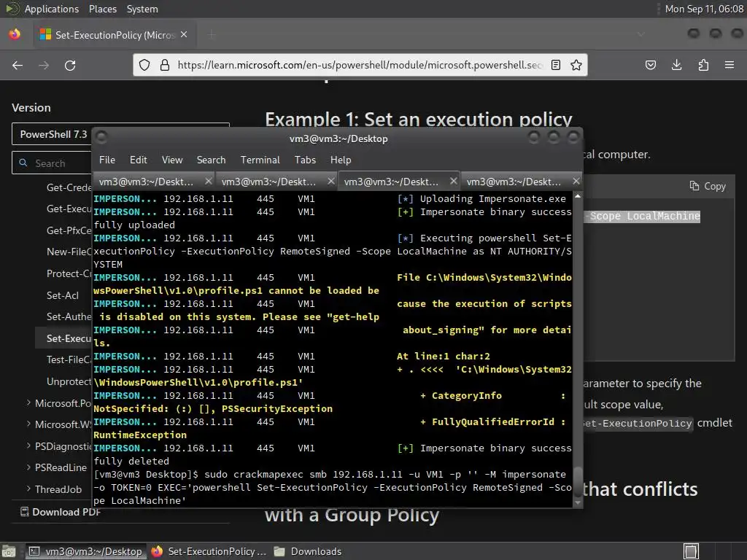
Task: Open the Firefox downloads arrow
Action: tap(676, 65)
